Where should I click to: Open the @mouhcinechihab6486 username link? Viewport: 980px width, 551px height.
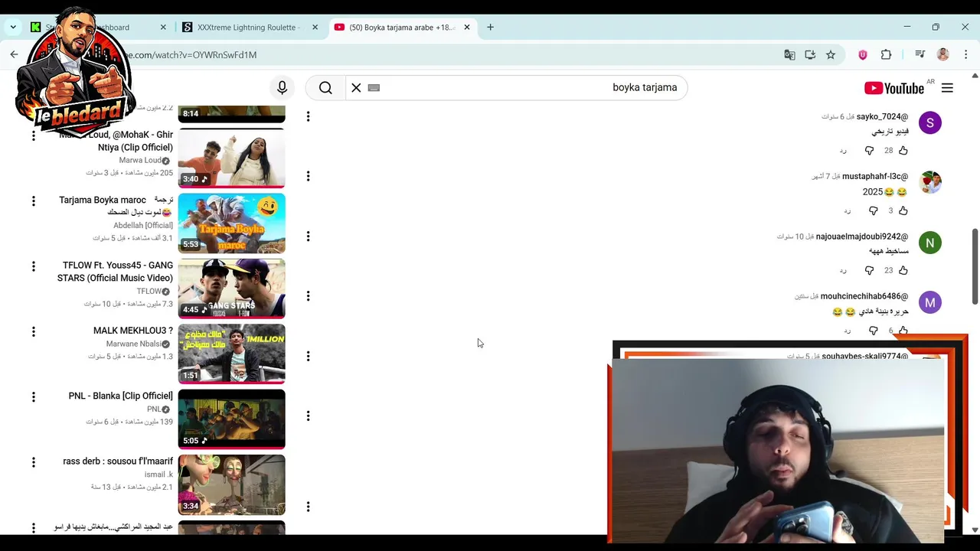(x=864, y=296)
